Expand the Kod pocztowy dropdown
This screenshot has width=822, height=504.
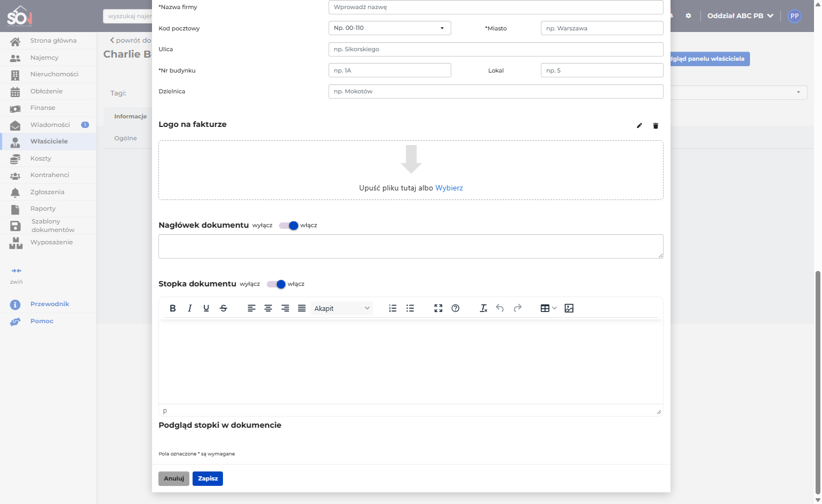point(389,28)
